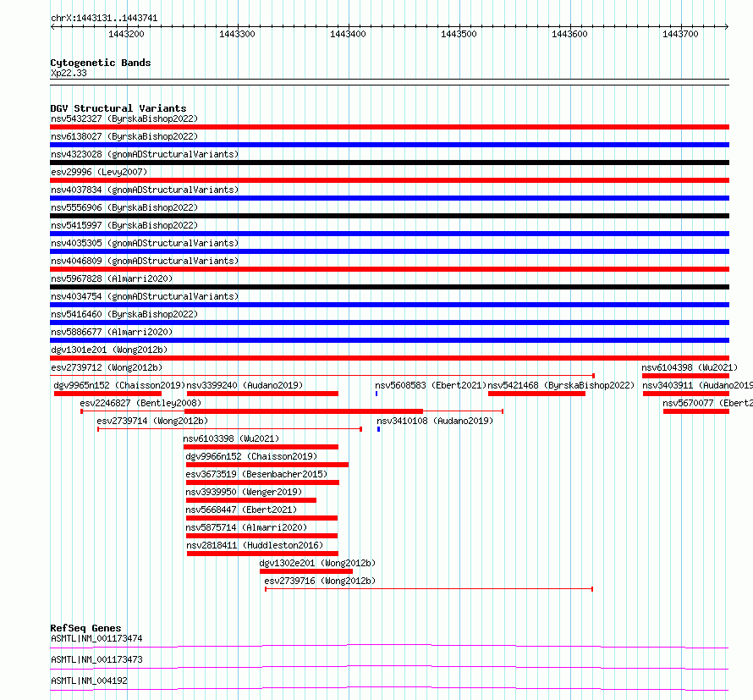Click esv2739714 (Wong2012b) label
753x700 pixels.
[152, 421]
